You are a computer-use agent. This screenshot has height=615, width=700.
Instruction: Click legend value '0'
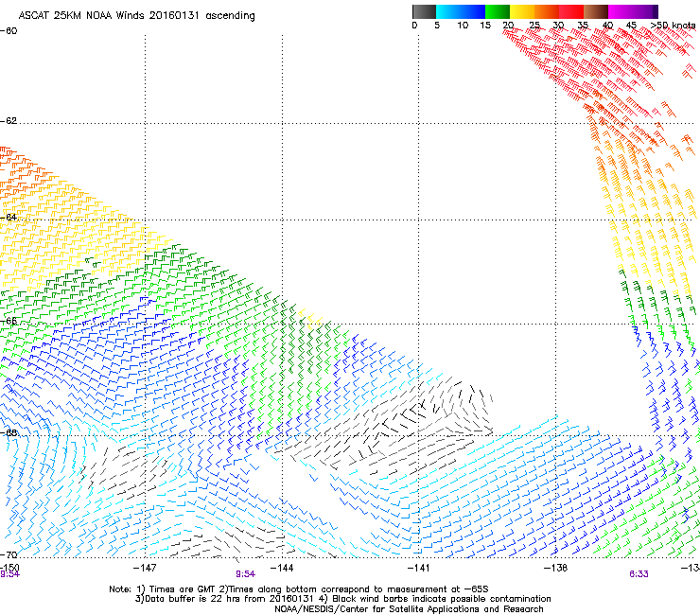414,25
